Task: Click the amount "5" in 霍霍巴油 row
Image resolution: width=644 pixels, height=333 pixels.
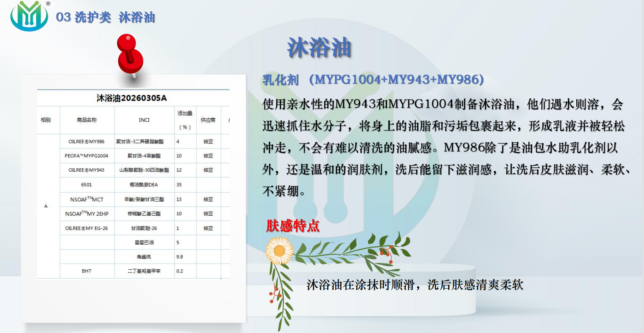Action: click(x=178, y=242)
